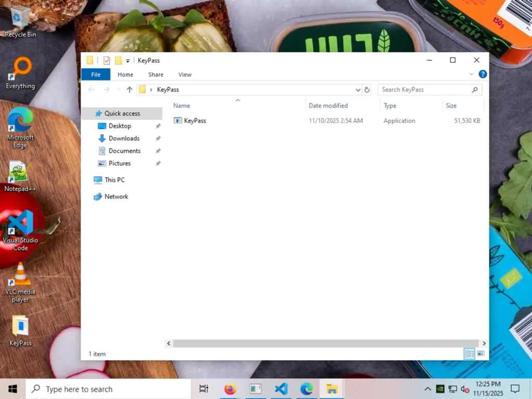Launch Visual Studio Code desktop shortcut
532x399 pixels.
[x=20, y=231]
